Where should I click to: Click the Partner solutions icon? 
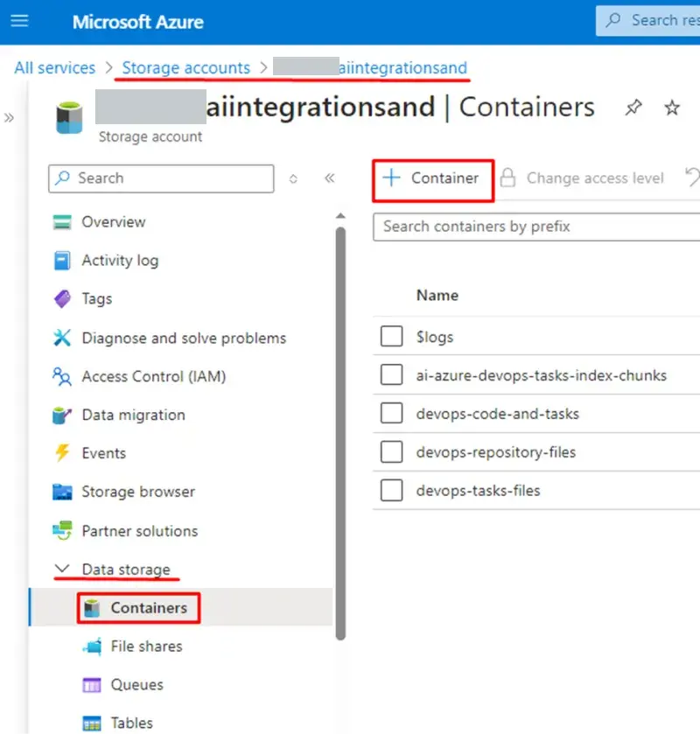point(62,530)
